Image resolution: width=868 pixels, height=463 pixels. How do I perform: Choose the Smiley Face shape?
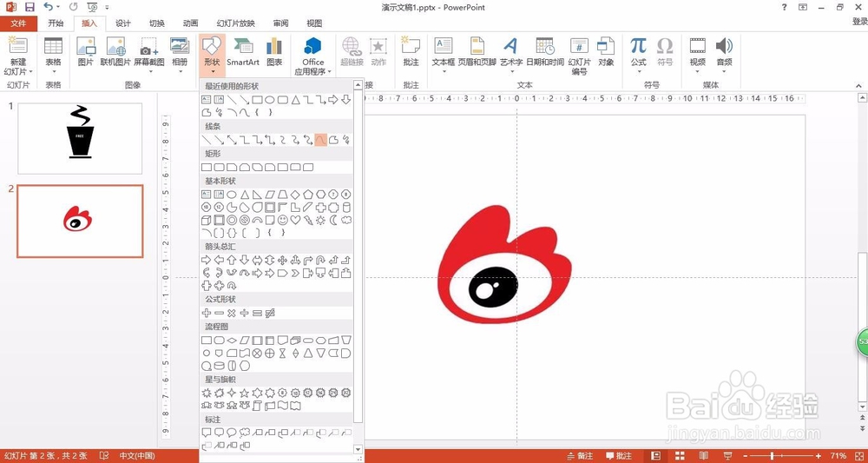tap(283, 220)
